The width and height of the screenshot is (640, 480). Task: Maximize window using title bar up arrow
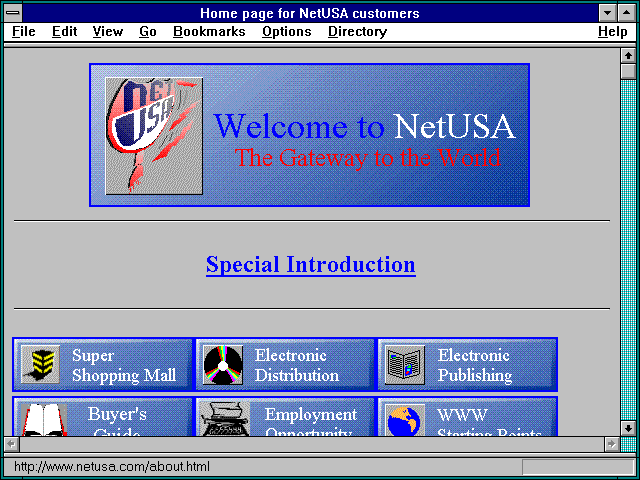click(626, 13)
